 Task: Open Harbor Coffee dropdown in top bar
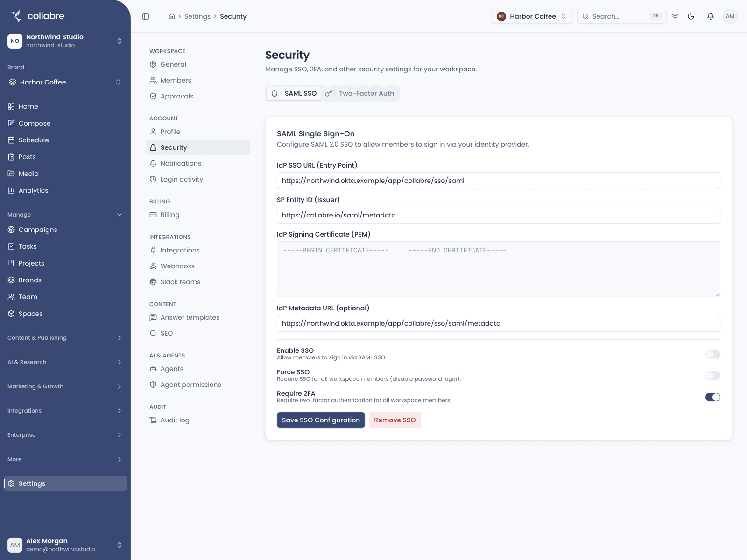[x=532, y=16]
